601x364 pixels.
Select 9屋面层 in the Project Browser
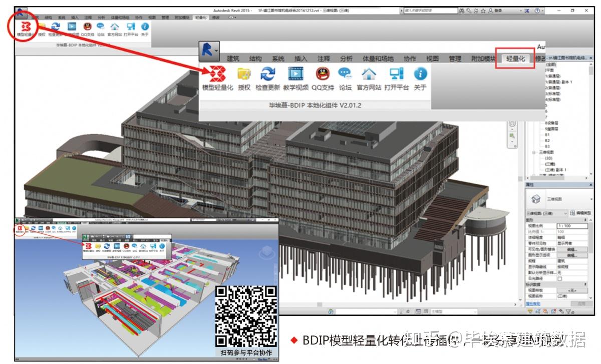point(552,129)
